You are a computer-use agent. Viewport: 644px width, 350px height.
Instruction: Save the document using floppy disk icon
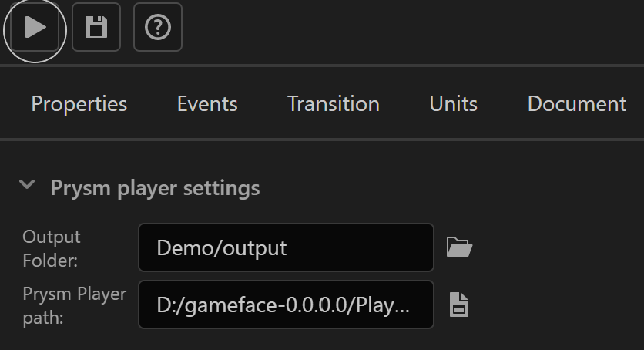pos(96,27)
